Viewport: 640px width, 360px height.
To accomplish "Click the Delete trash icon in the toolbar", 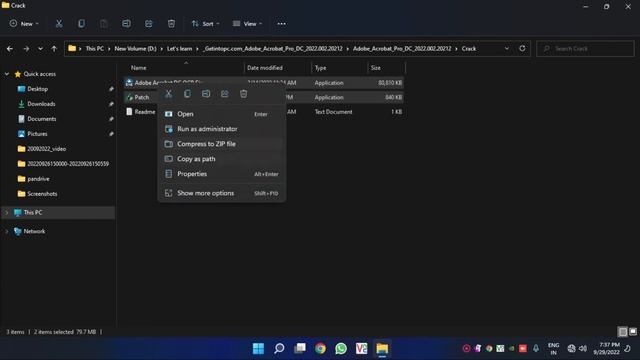I will pos(171,24).
